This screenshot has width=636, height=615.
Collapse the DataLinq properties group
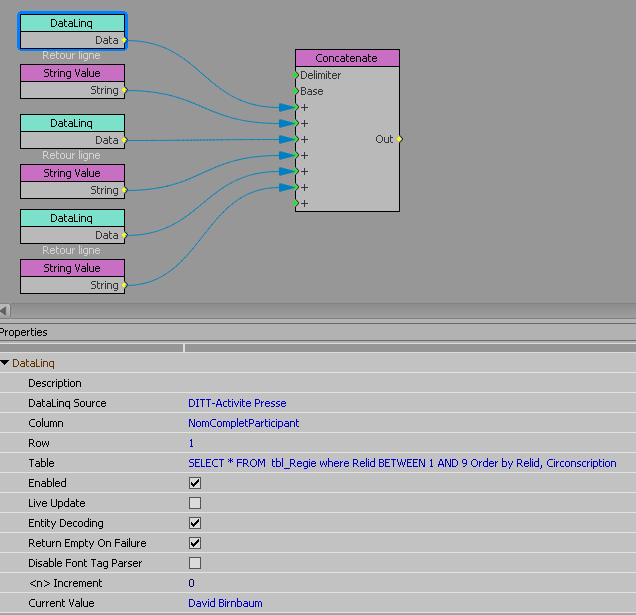5,363
